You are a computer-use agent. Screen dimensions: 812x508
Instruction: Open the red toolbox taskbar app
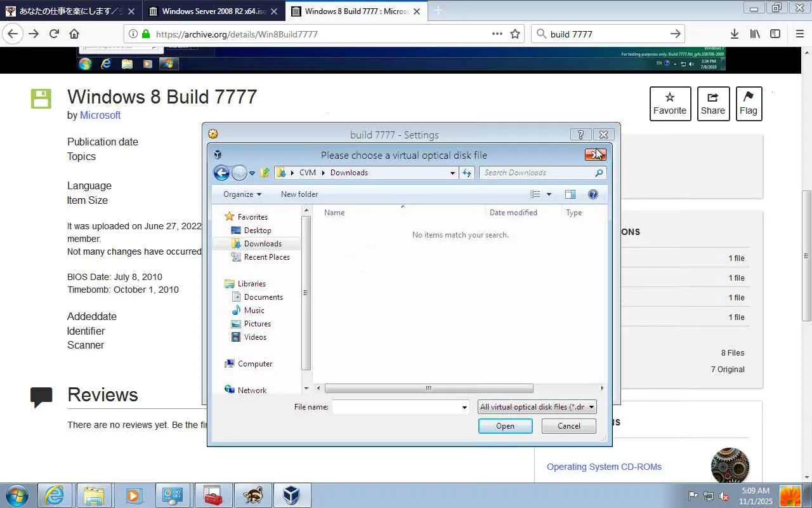point(213,495)
